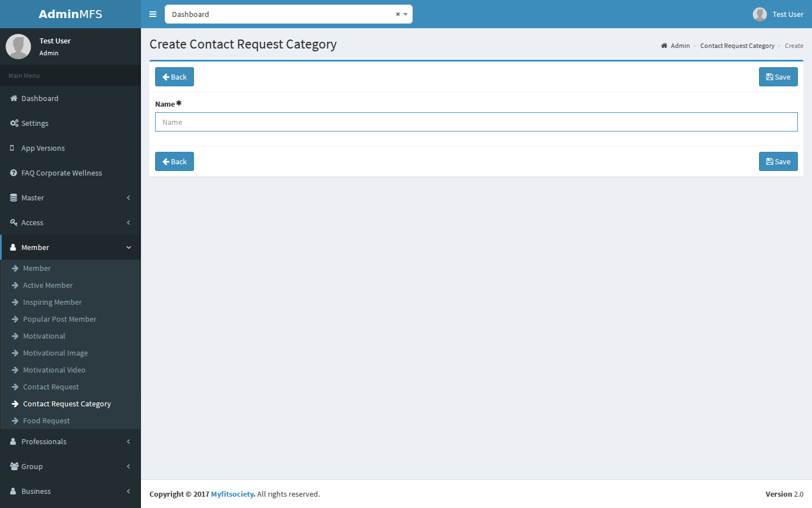The image size is (812, 508).
Task: Open Settings from the sidebar
Action: click(x=70, y=123)
